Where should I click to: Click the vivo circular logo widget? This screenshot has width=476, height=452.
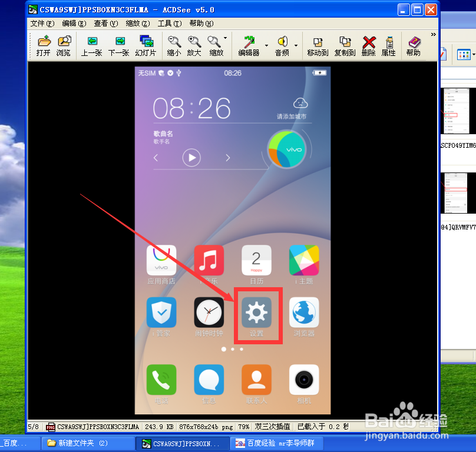[x=286, y=149]
